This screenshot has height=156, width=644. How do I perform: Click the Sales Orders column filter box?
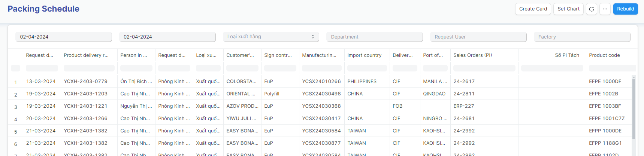click(484, 68)
